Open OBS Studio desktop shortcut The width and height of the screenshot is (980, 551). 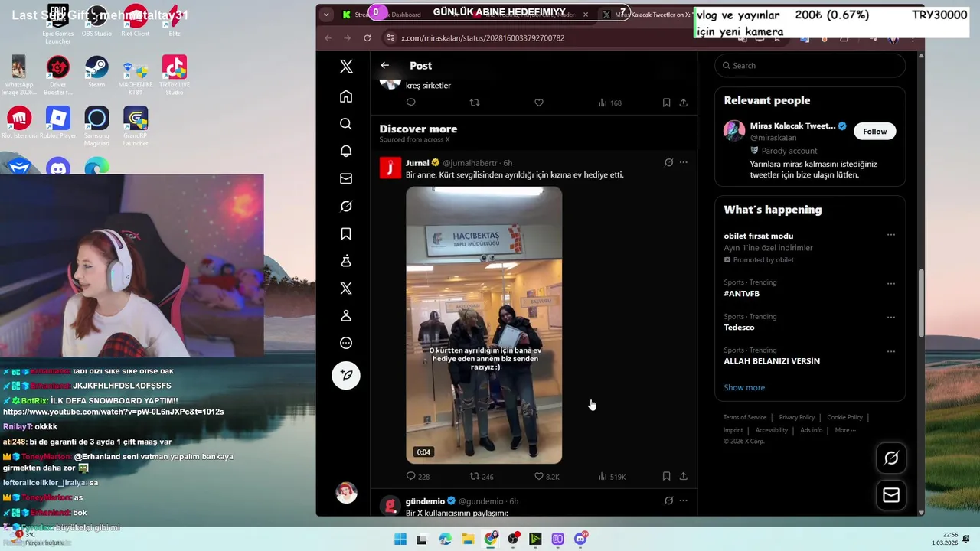click(x=96, y=21)
